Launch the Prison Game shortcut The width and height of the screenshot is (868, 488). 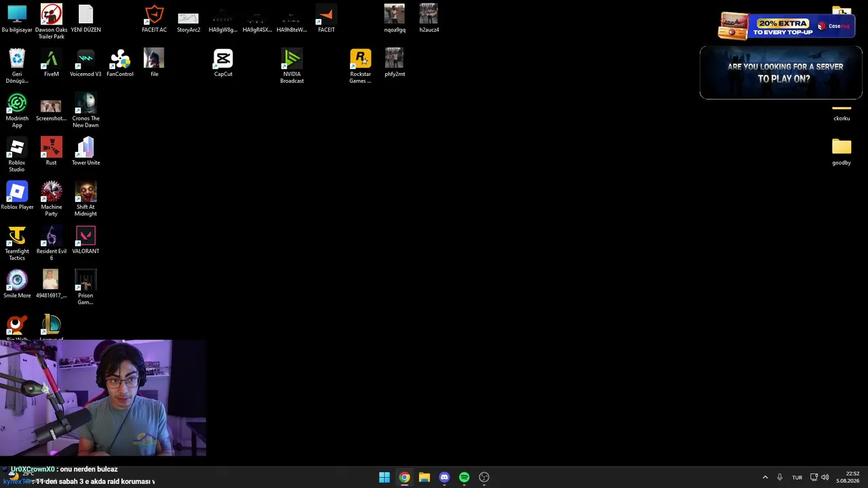85,287
